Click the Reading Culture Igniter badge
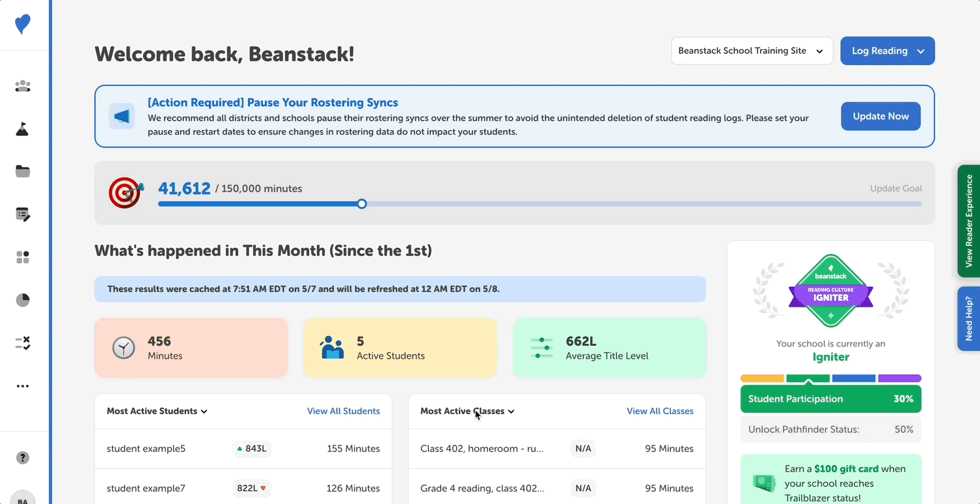 coord(831,291)
